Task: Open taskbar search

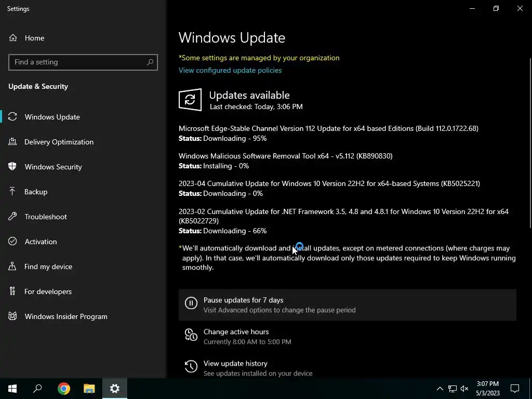Action: click(37, 389)
